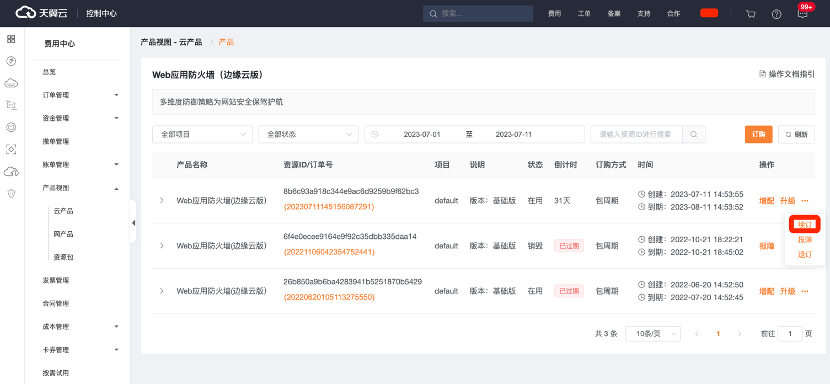Screen dimensions: 830x384
Task: Open the 全部项目 dropdown
Action: click(202, 135)
